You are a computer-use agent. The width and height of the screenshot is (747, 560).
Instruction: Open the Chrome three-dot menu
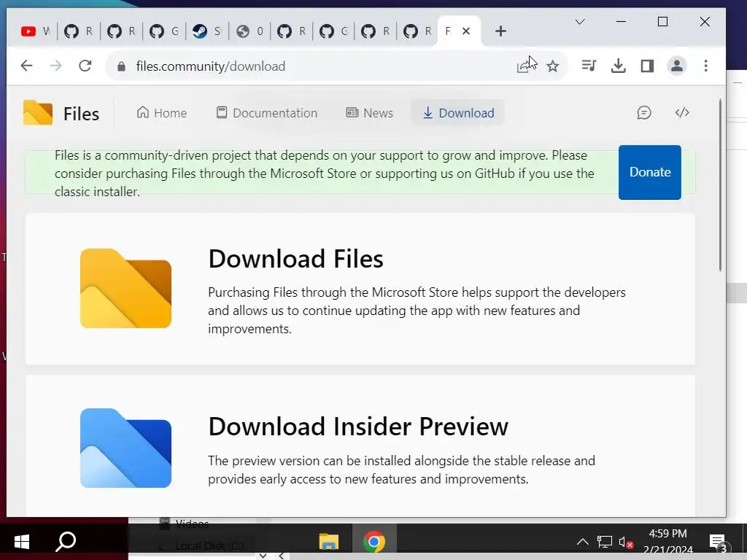[x=705, y=66]
